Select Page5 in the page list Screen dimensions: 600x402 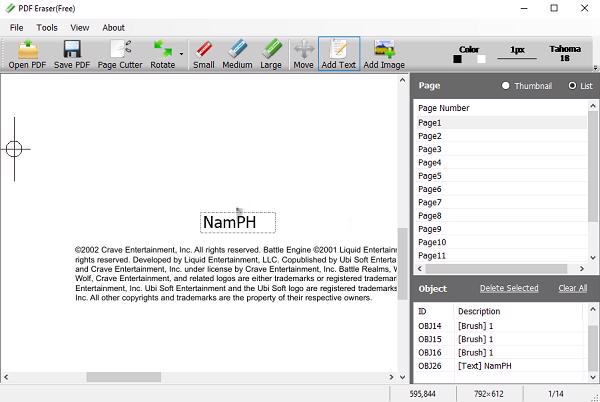[430, 176]
